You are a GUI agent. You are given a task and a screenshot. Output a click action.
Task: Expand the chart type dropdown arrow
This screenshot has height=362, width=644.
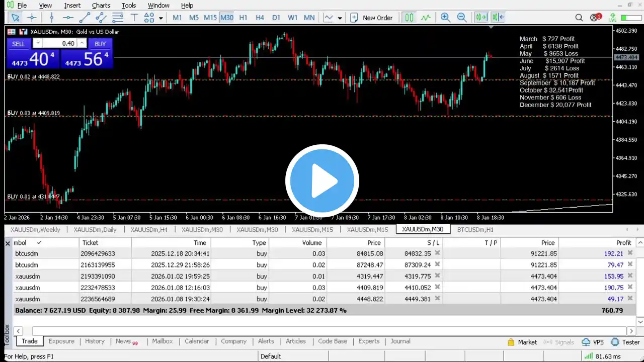[340, 18]
